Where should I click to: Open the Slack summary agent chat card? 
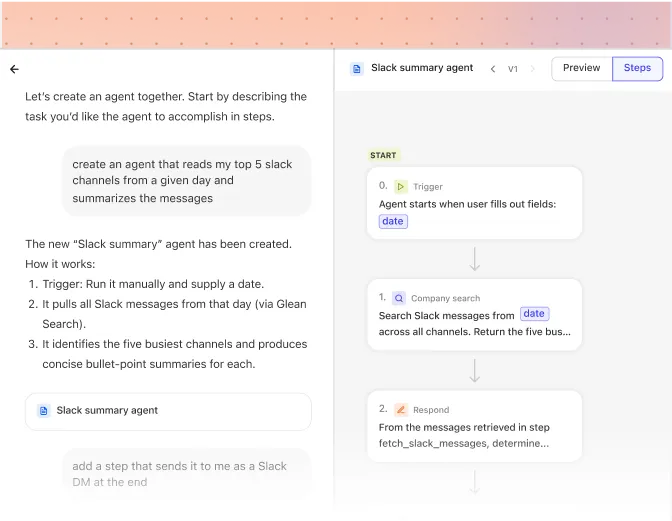(x=168, y=411)
